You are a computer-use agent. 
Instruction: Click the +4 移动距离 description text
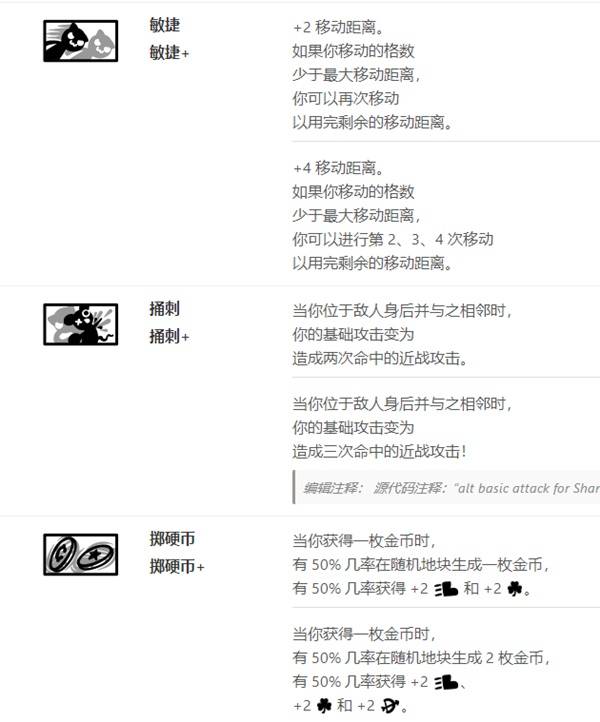point(338,168)
